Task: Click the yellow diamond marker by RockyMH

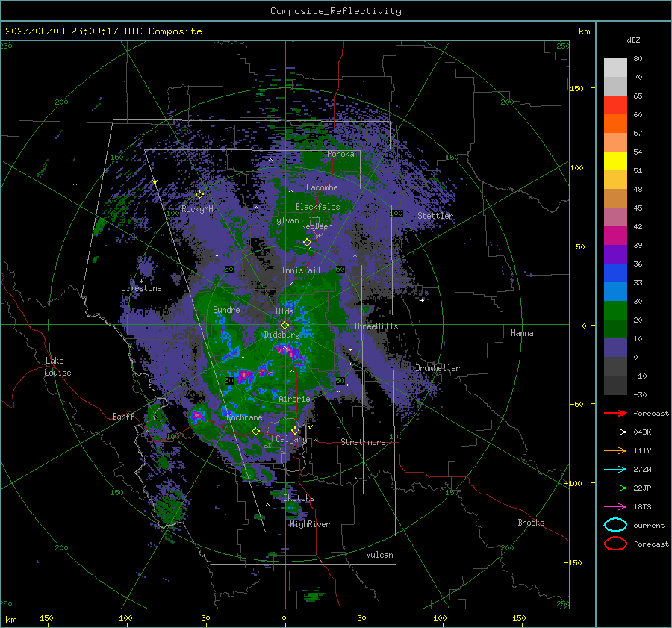Action: 199,195
